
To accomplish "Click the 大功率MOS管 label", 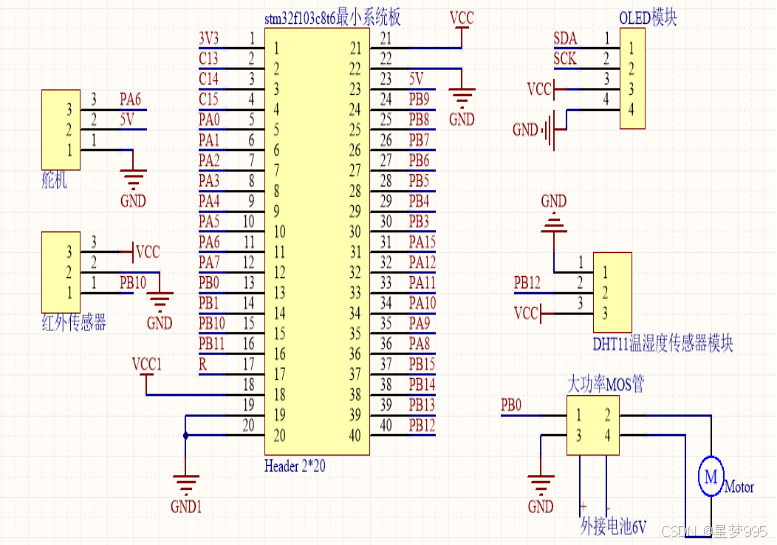I will pyautogui.click(x=606, y=384).
